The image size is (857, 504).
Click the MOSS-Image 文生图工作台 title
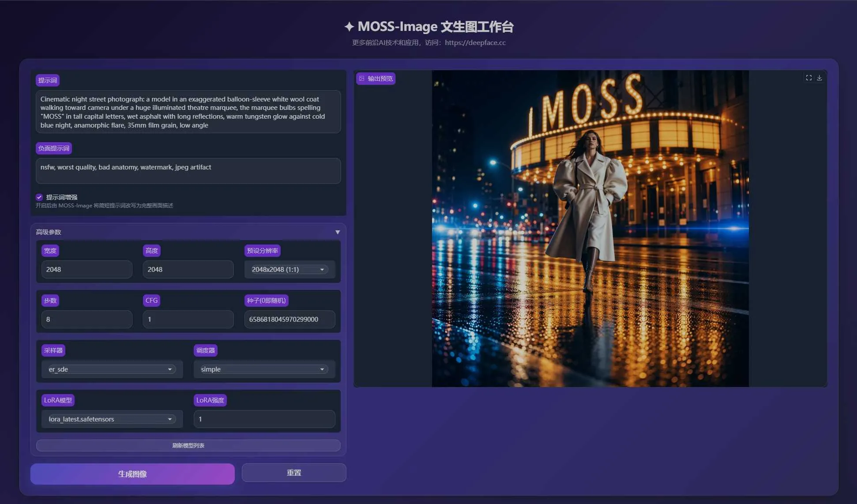coord(428,26)
